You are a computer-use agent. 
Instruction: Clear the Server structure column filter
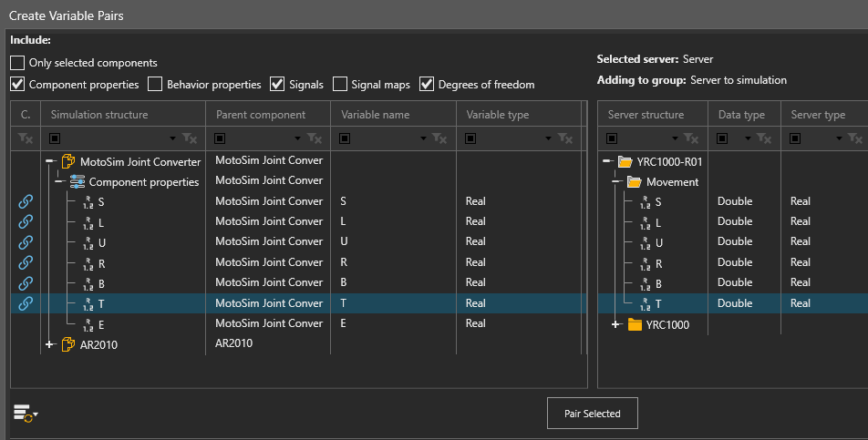(x=691, y=138)
